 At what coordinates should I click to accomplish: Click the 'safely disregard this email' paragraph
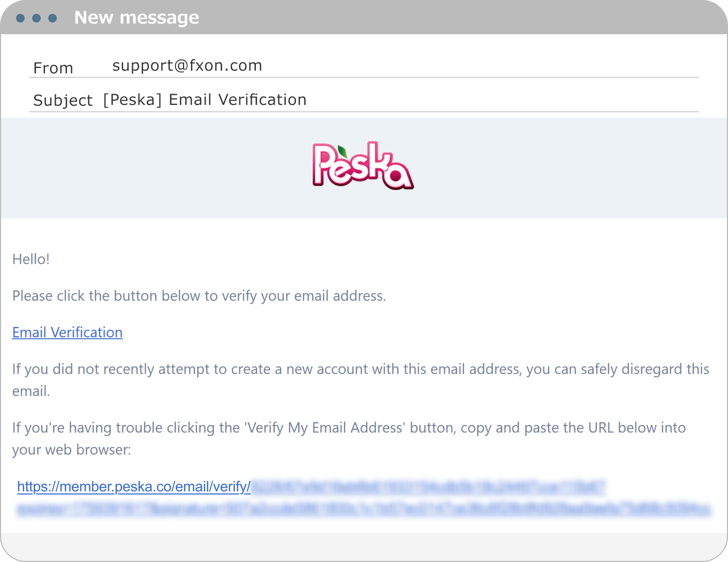(361, 369)
